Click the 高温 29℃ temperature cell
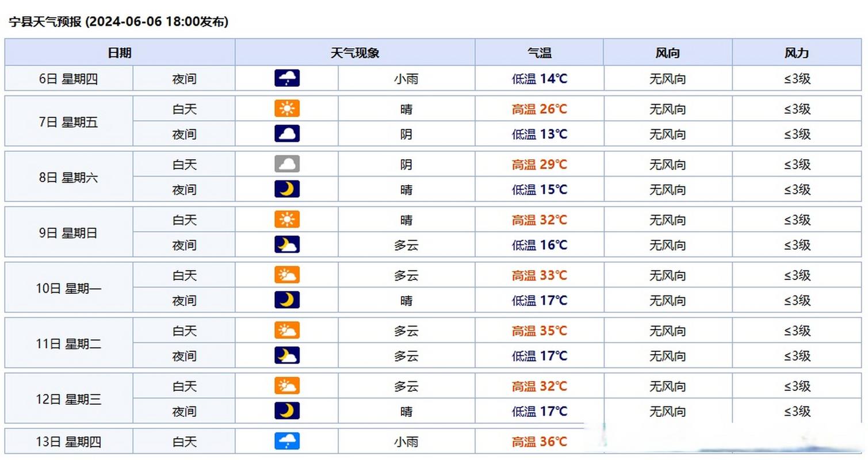The height and width of the screenshot is (460, 868). [x=540, y=164]
